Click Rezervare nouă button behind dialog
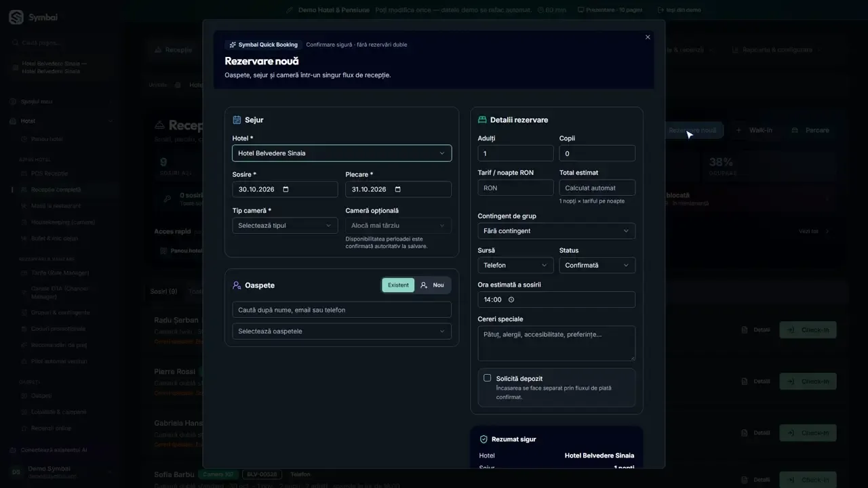 coord(692,130)
